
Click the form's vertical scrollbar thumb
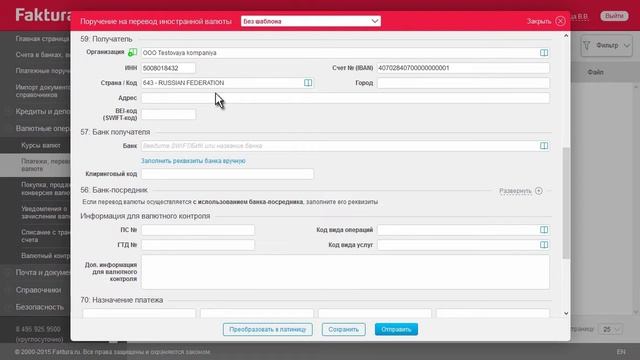click(x=566, y=202)
